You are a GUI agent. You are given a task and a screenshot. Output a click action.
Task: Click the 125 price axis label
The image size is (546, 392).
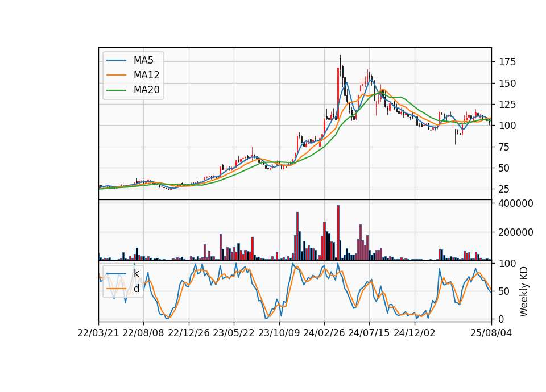[x=507, y=105]
